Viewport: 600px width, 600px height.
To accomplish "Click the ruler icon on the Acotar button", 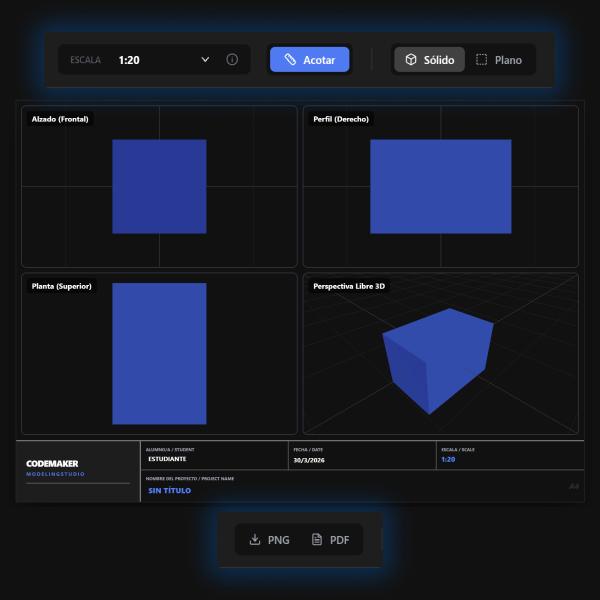I will tap(290, 60).
